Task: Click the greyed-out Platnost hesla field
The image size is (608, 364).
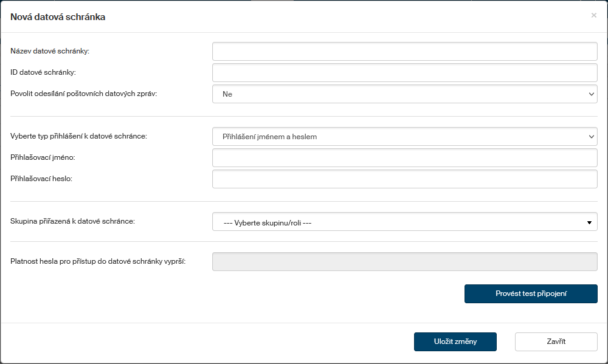Action: click(404, 261)
